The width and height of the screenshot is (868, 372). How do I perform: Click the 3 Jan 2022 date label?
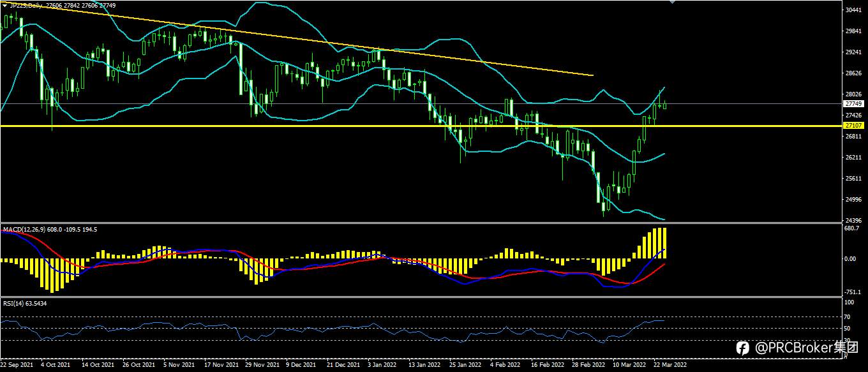coord(382,366)
